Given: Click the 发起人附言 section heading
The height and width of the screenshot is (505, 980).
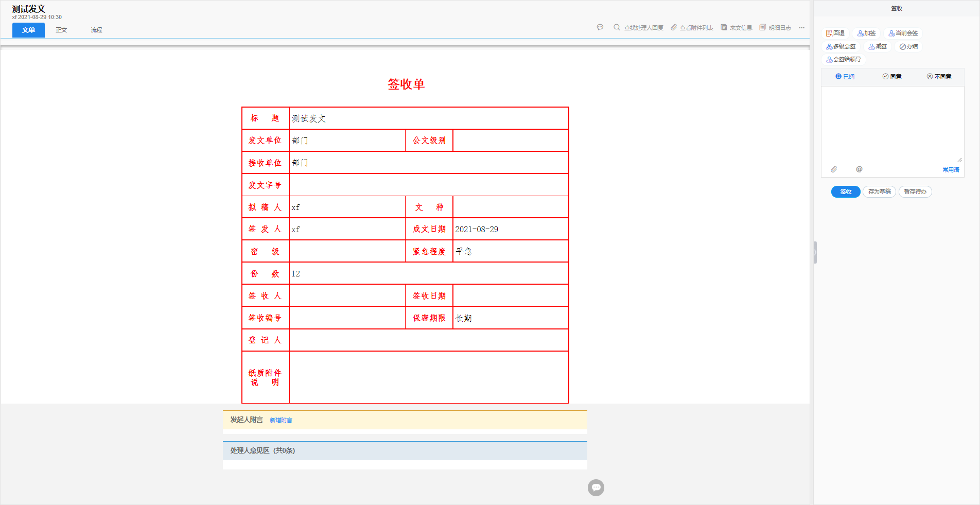Looking at the screenshot, I should point(247,420).
